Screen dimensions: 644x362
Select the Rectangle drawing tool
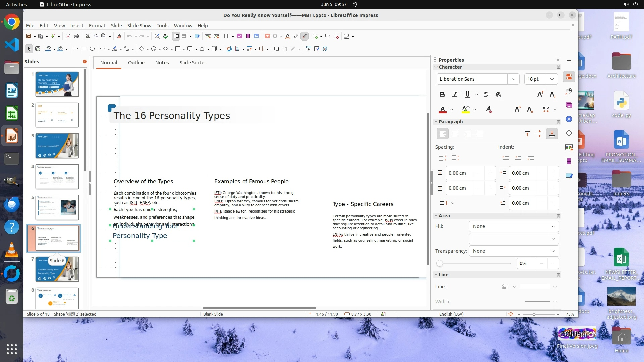coord(84,49)
